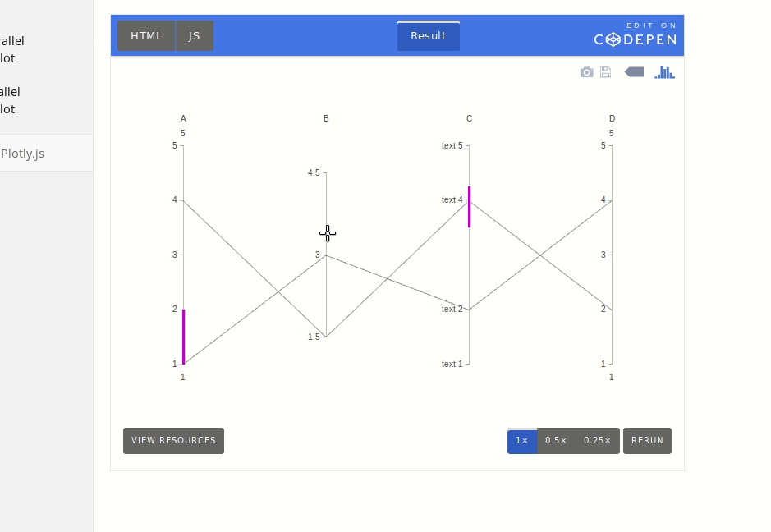
Task: Toggle the hover-label arrow icon in modebar
Action: coord(633,72)
